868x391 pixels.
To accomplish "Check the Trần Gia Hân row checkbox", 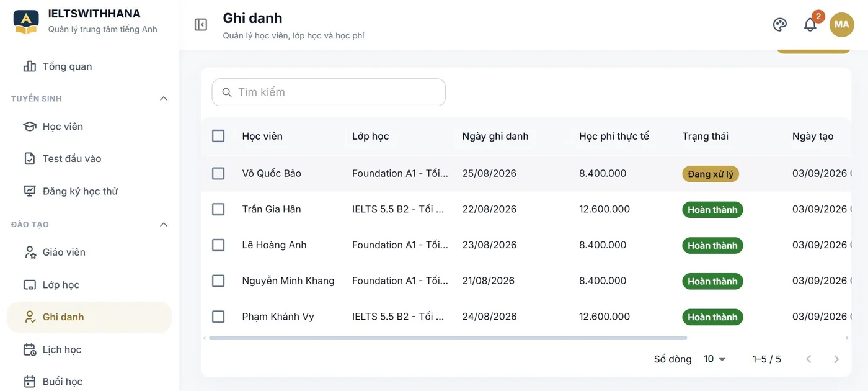I will 218,209.
